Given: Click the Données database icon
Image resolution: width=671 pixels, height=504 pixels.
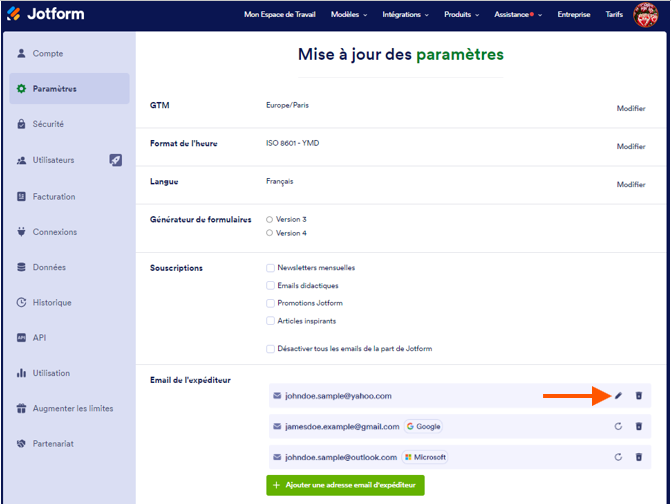Looking at the screenshot, I should 21,267.
